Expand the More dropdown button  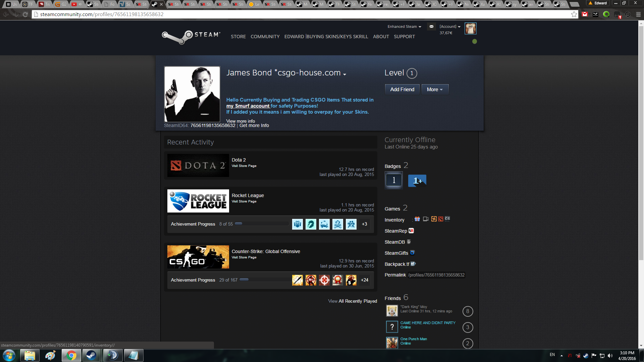pos(435,89)
